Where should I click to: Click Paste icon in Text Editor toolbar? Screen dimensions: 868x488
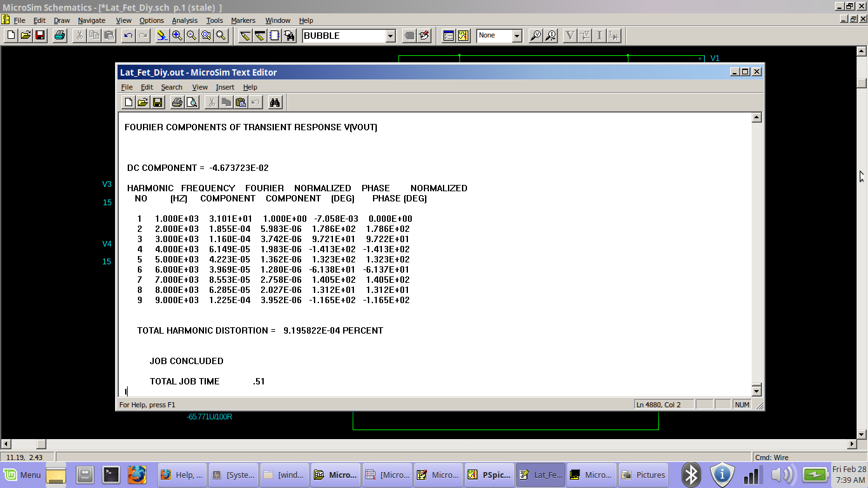pyautogui.click(x=241, y=102)
